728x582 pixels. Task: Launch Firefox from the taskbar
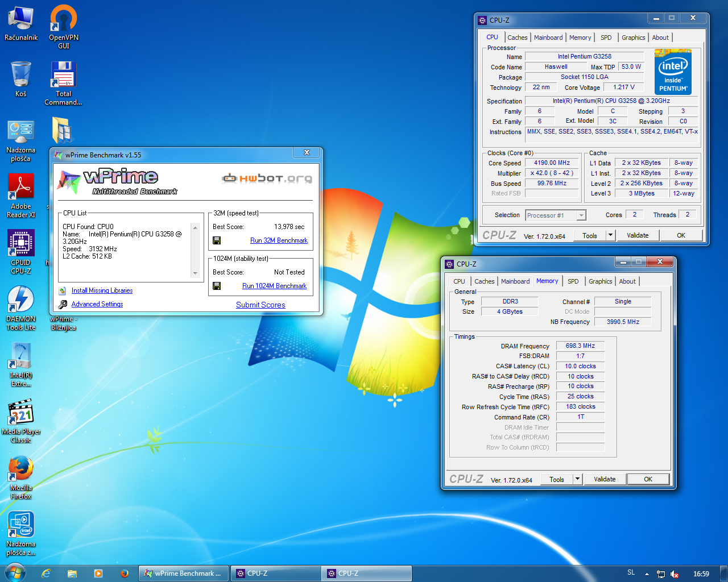(125, 573)
